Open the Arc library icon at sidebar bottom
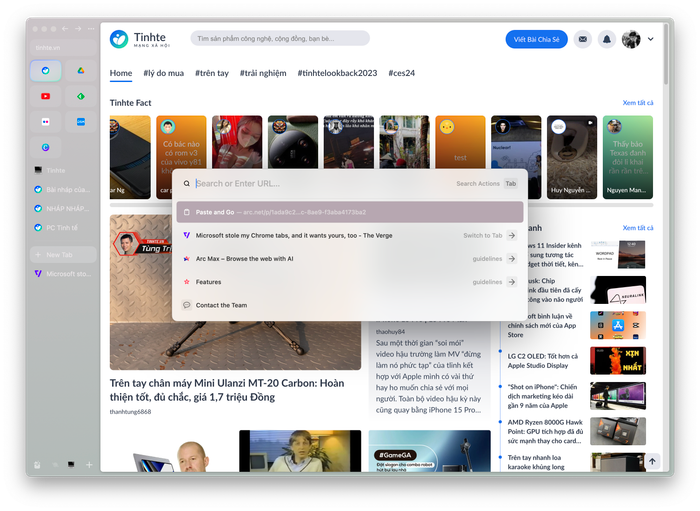This screenshot has width=700, height=511. tap(38, 465)
